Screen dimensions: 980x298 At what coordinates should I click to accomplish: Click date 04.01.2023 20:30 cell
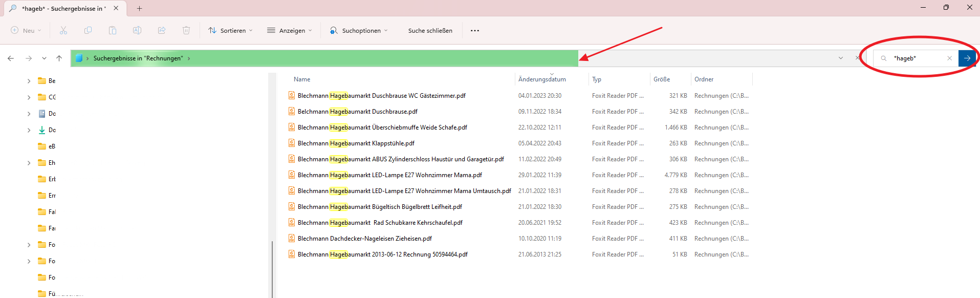coord(540,96)
